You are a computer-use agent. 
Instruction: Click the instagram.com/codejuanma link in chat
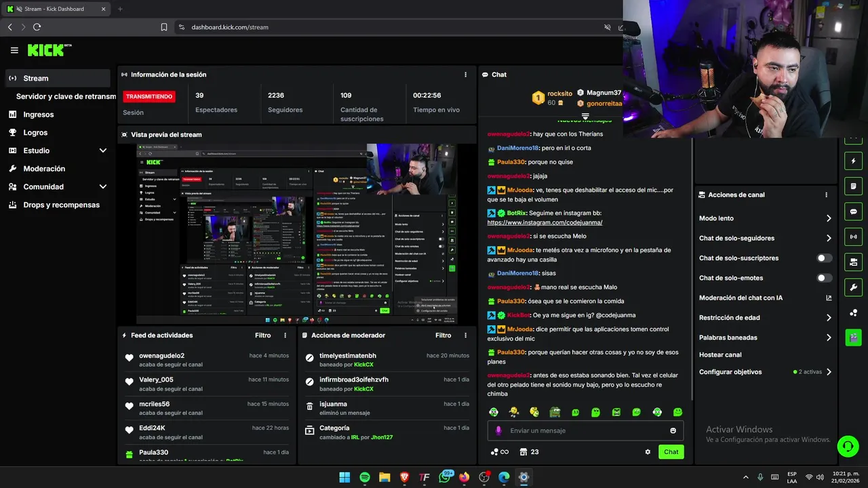pyautogui.click(x=545, y=222)
